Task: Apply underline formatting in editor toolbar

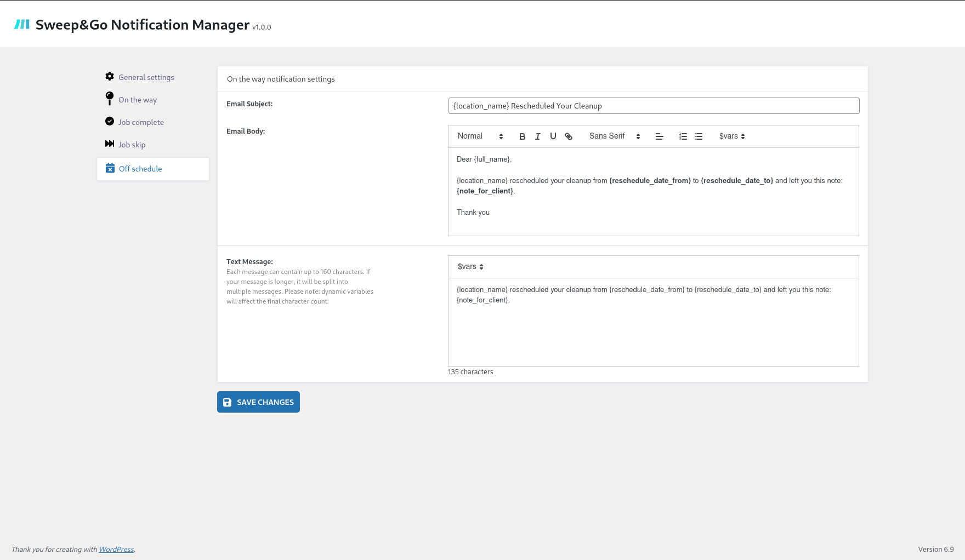Action: point(553,136)
